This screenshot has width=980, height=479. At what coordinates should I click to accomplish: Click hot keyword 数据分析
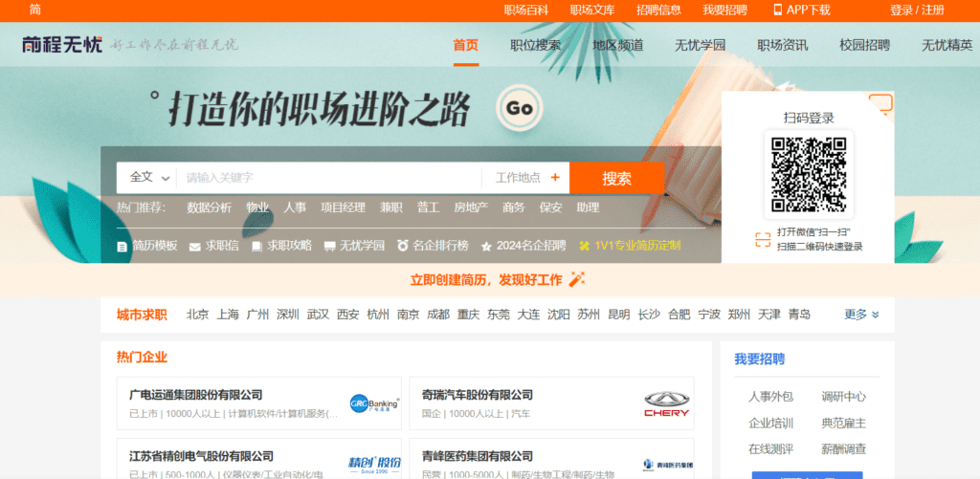209,208
